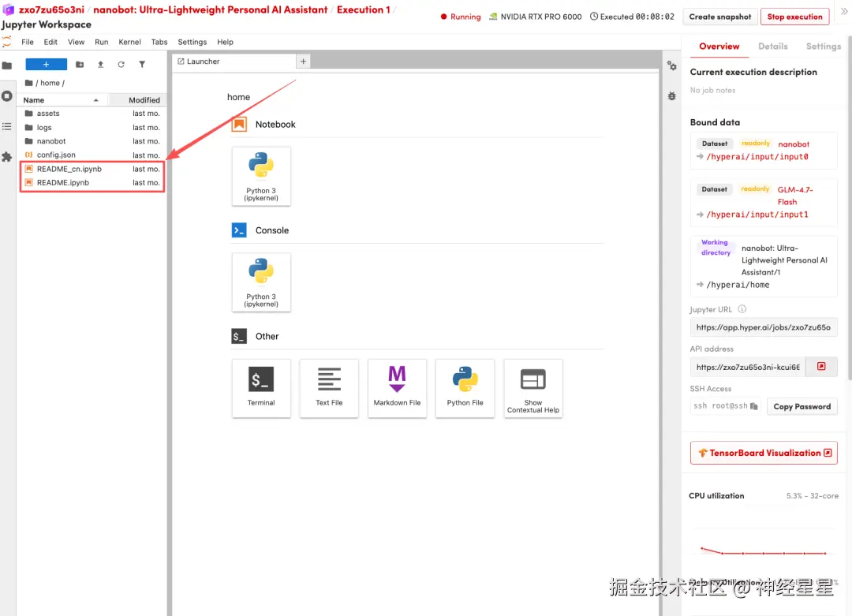This screenshot has height=616, width=852.
Task: Copy the SSH command clipboard icon
Action: point(753,406)
